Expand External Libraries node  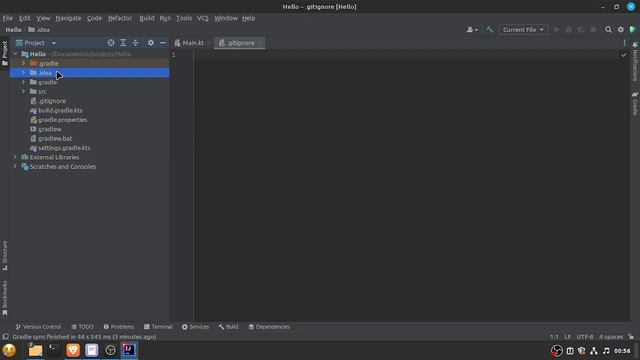pos(16,157)
